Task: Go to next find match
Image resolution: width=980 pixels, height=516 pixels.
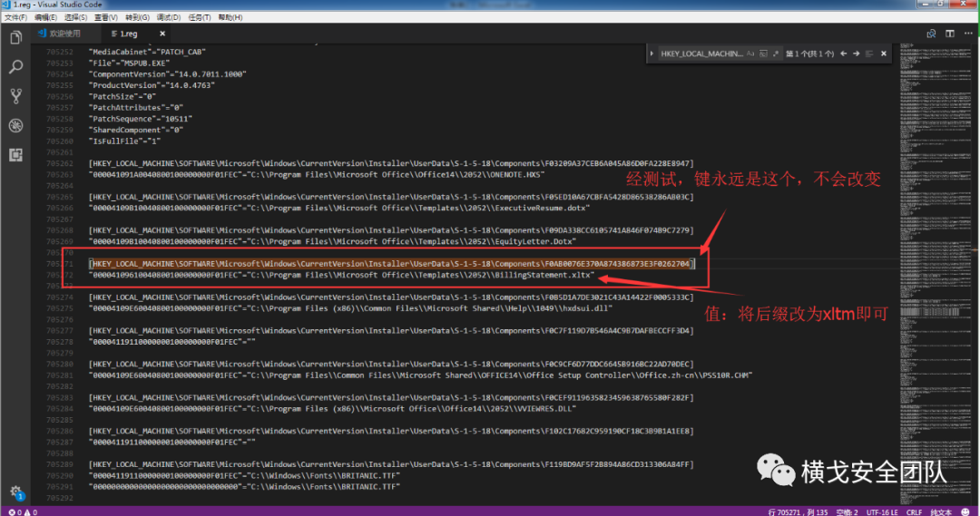Action: click(857, 54)
